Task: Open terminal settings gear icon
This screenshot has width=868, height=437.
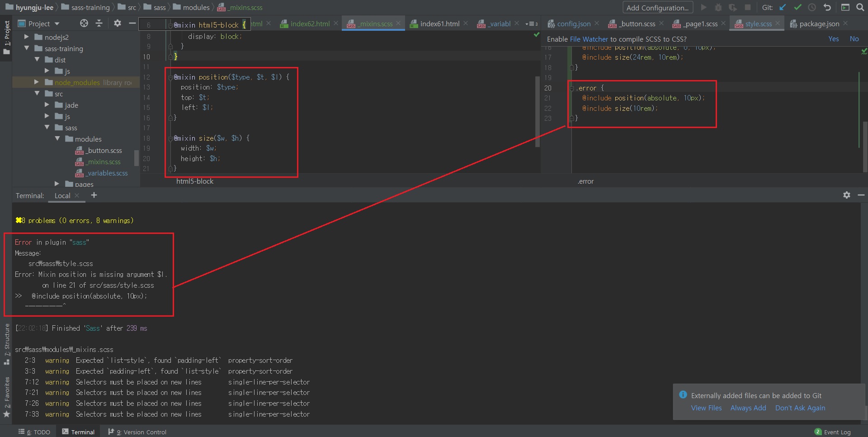Action: 847,195
